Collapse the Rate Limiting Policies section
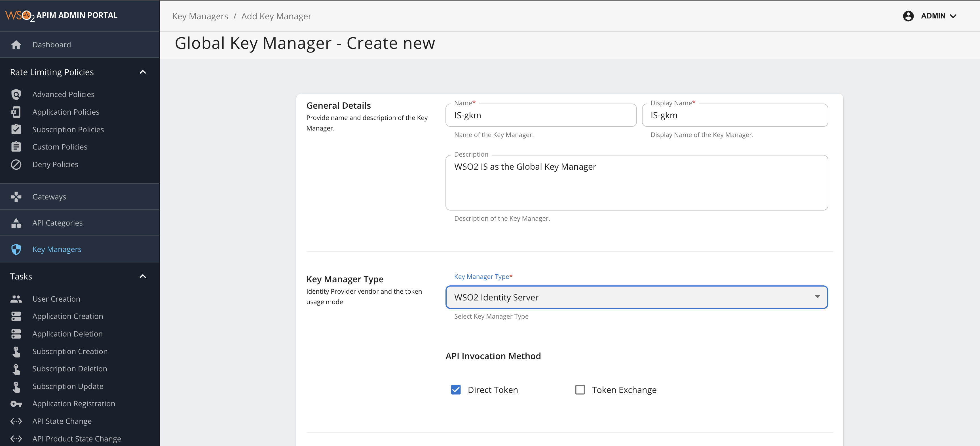This screenshot has width=980, height=446. (x=143, y=72)
